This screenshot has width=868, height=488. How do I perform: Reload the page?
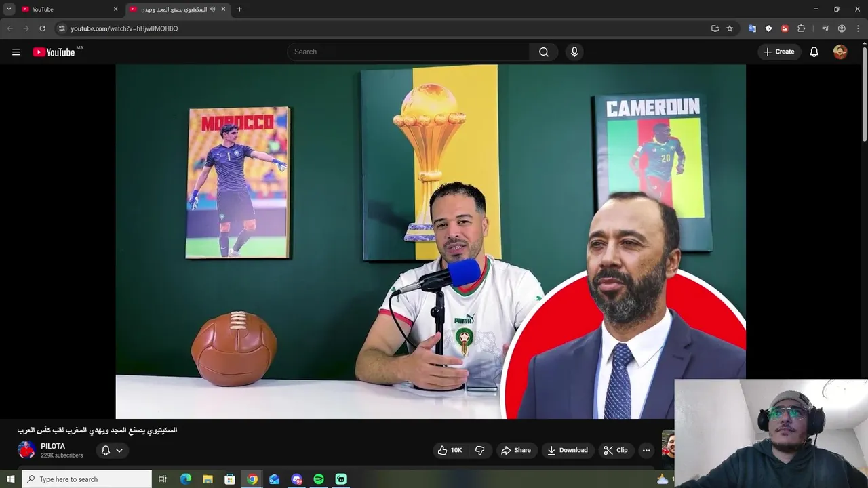42,28
